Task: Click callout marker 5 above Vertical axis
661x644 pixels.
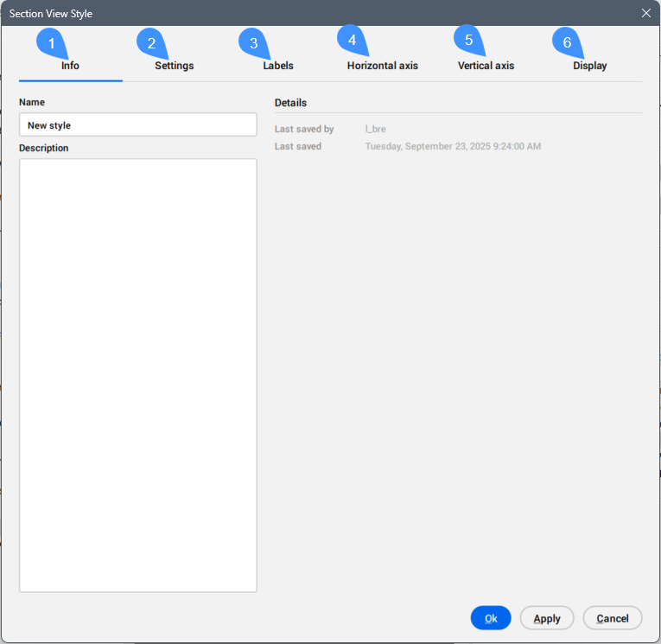Action: pos(468,40)
